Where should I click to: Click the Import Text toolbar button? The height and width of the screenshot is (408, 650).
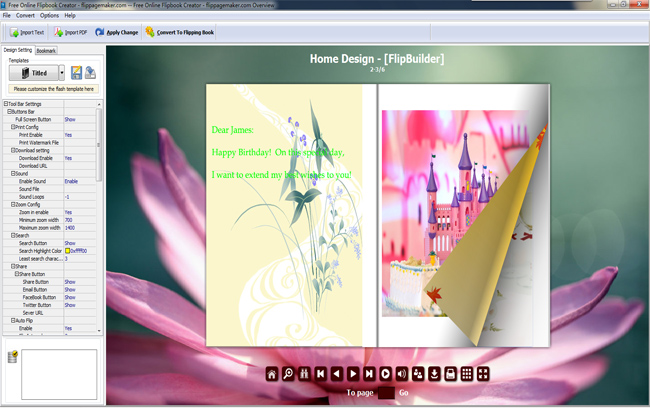click(x=27, y=32)
